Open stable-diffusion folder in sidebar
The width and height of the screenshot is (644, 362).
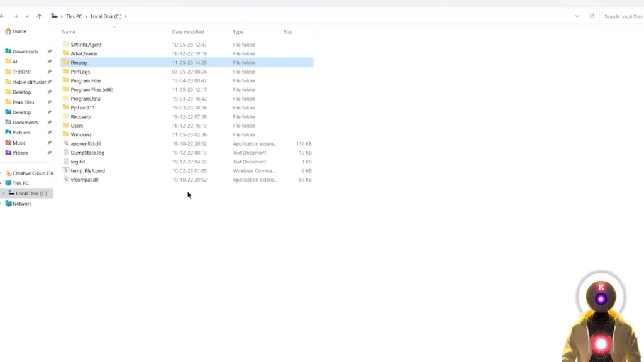(29, 82)
